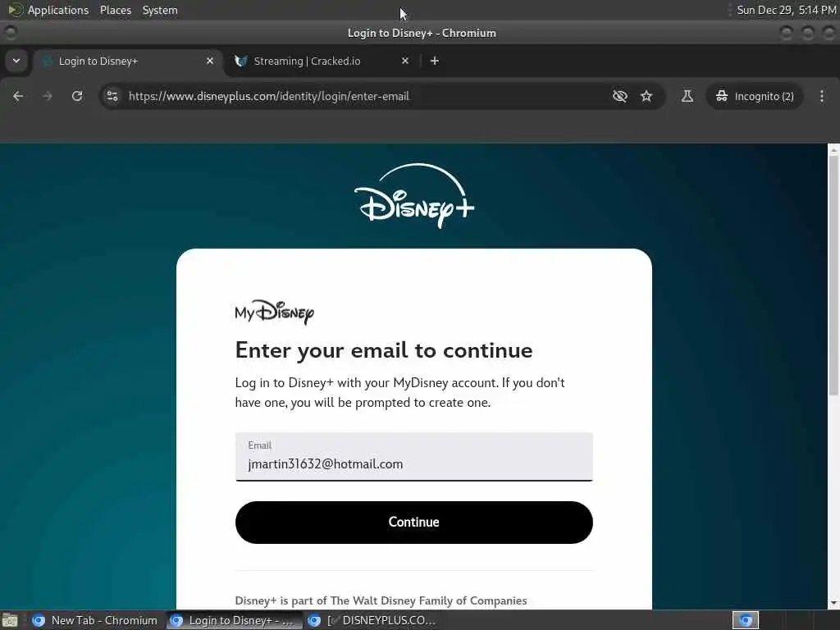Open Chromium three-dot menu

(822, 97)
